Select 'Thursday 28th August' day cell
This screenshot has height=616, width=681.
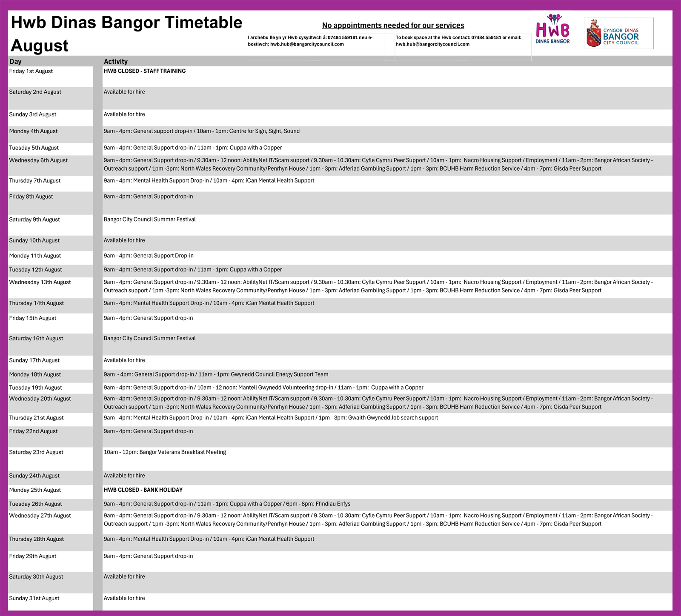pos(51,543)
